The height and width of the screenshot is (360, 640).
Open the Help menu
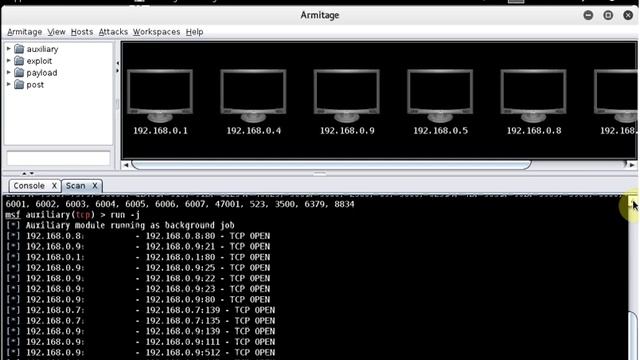click(194, 32)
